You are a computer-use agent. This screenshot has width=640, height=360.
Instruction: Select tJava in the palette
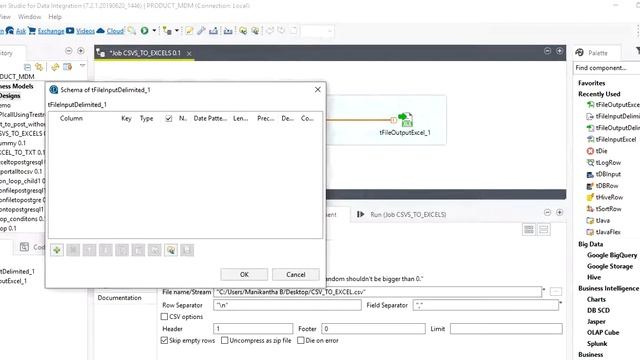(602, 220)
